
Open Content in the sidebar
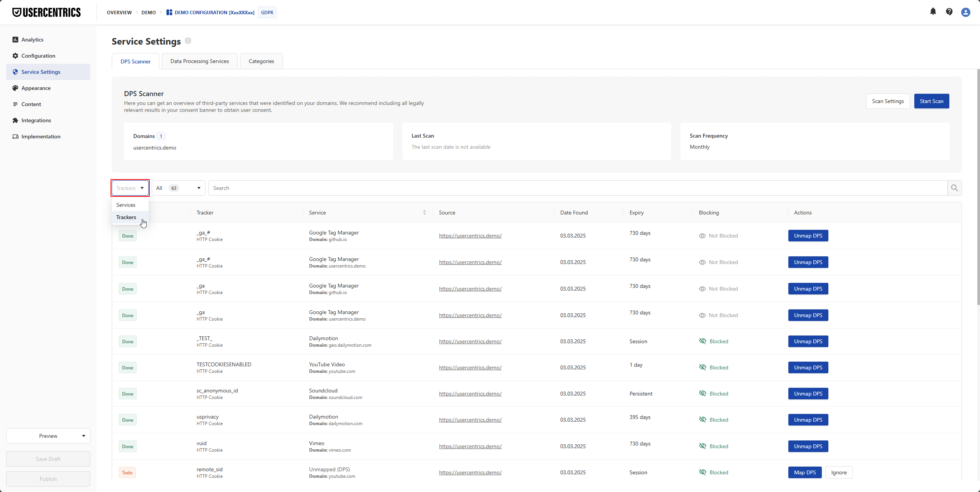[48, 104]
